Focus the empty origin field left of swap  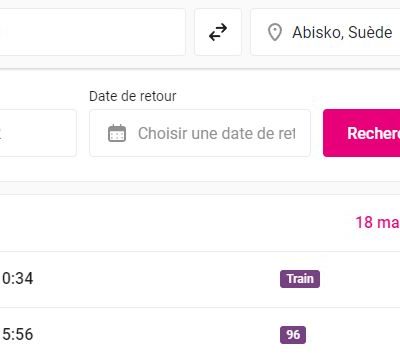pos(93,32)
